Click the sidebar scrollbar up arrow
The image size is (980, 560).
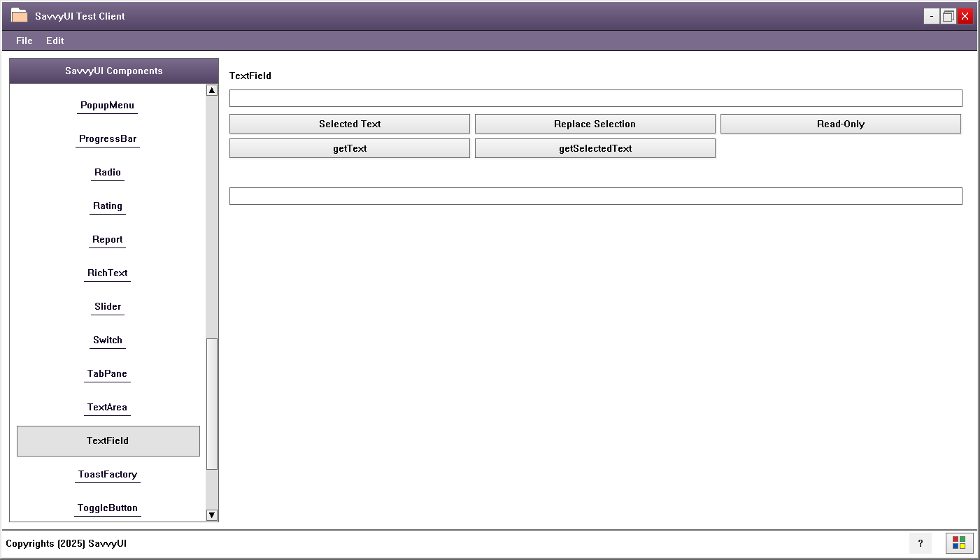(x=211, y=89)
